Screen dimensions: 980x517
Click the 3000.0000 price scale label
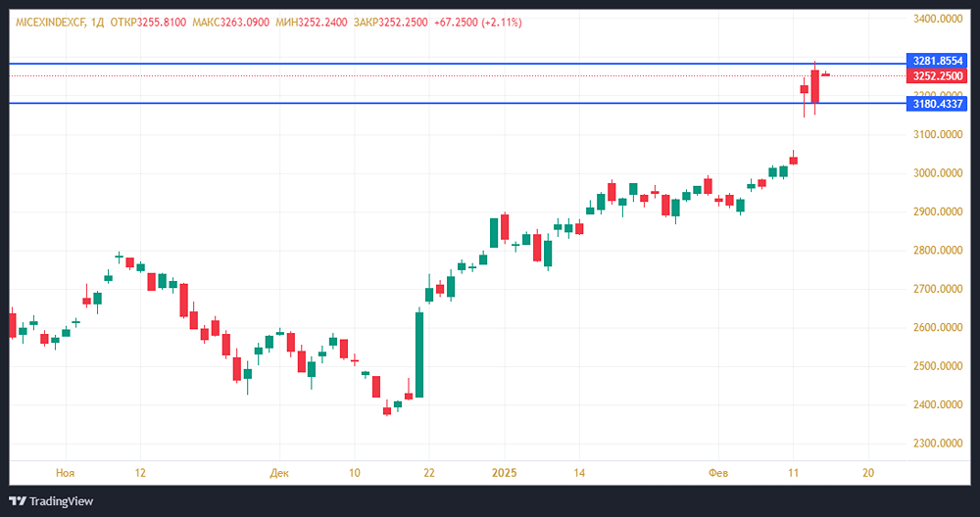(938, 173)
